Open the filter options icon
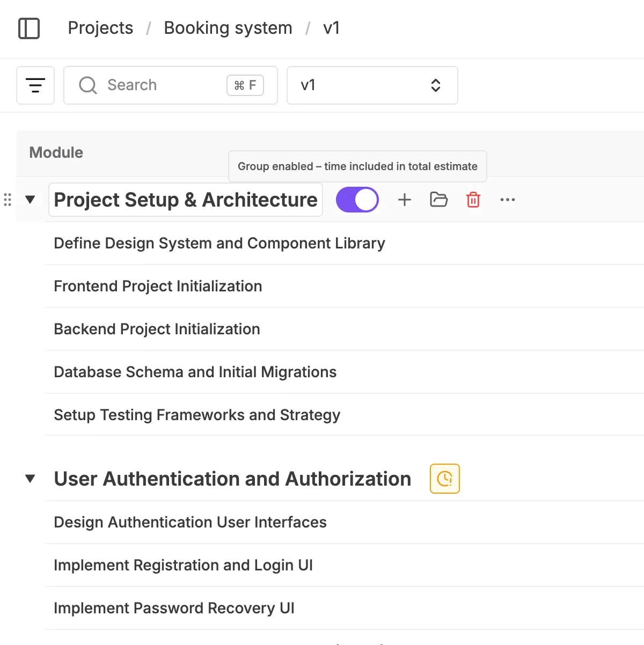Viewport: 644px width, 645px height. point(35,85)
